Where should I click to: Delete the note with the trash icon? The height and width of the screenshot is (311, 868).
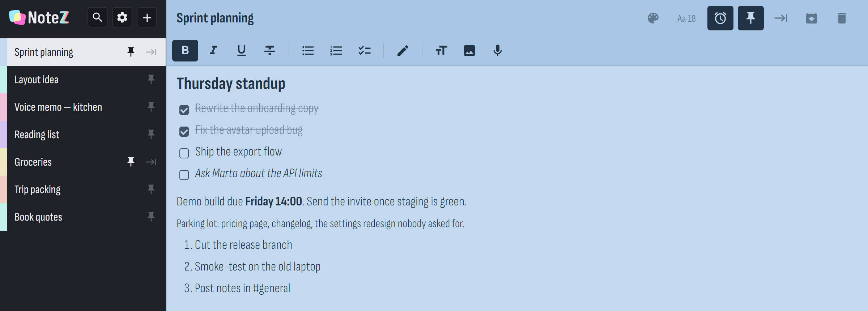[842, 18]
